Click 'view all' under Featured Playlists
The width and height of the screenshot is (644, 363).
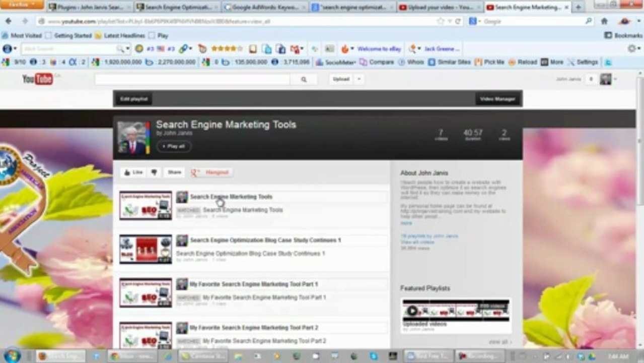pyautogui.click(x=500, y=342)
